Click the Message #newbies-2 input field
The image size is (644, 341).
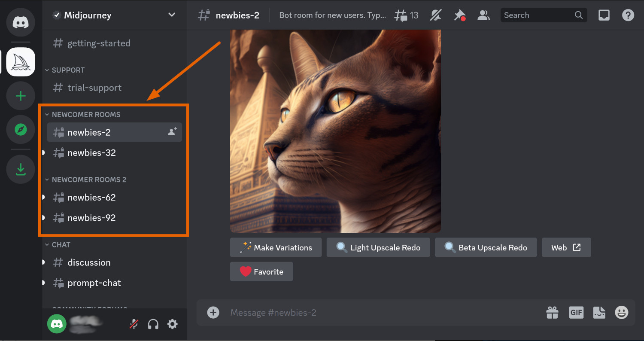pos(378,313)
